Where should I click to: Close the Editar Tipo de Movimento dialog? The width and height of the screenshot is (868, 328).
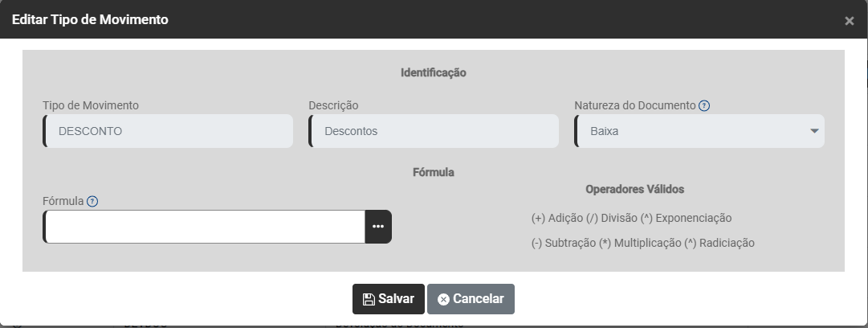849,21
